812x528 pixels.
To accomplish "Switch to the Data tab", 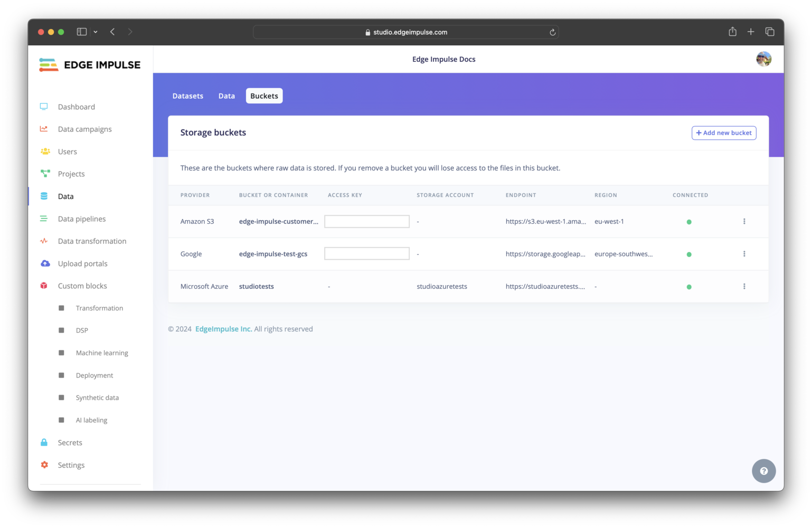I will 226,96.
